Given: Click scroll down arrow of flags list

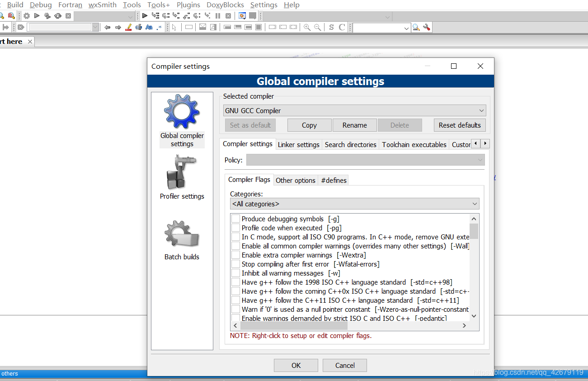Looking at the screenshot, I should (474, 316).
